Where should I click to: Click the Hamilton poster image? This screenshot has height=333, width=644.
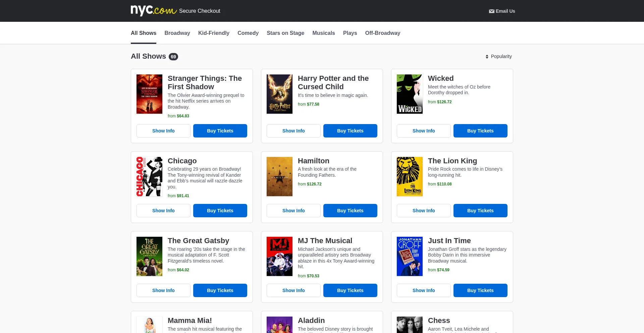[x=279, y=177]
